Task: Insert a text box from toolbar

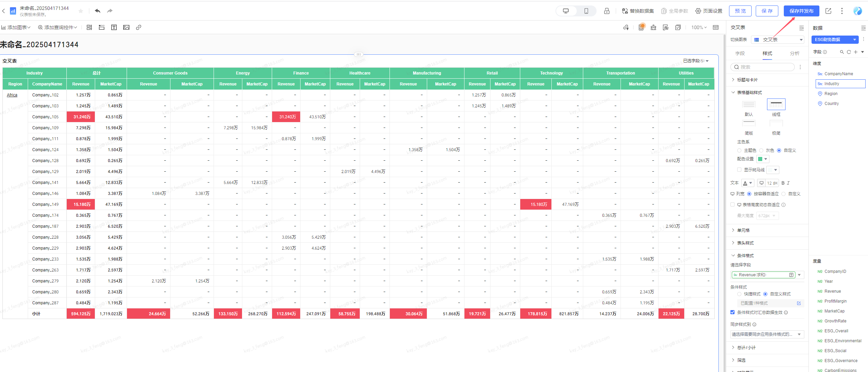Action: (114, 27)
